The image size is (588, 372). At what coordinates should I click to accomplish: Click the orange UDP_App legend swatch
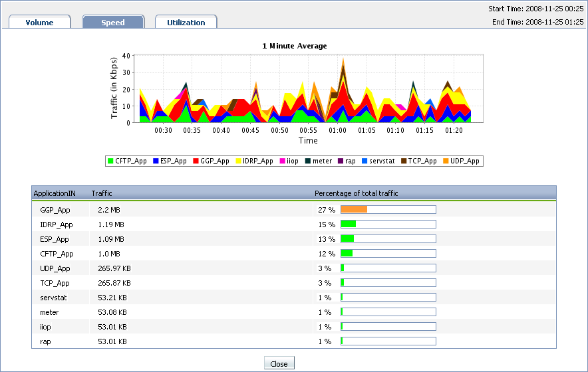(445, 161)
